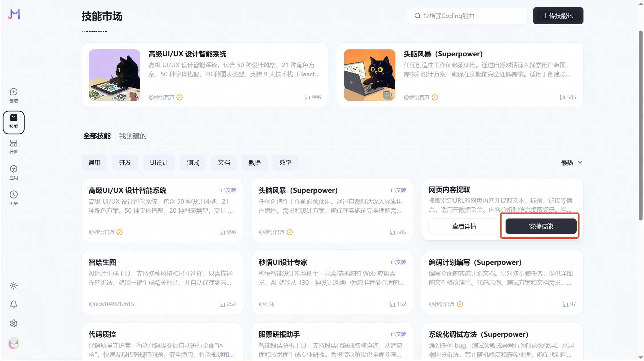Click the vertical scrollbar thumb on the right
644x361 pixels.
(641, 126)
